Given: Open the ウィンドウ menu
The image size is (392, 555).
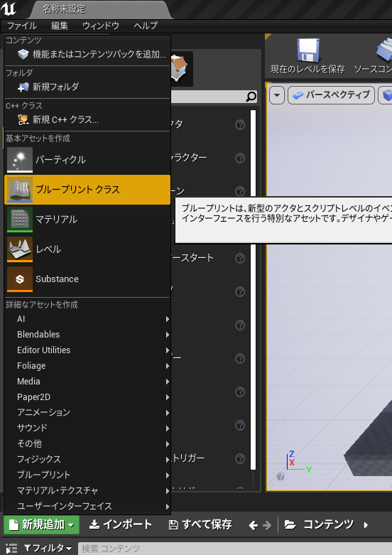Looking at the screenshot, I should (101, 26).
